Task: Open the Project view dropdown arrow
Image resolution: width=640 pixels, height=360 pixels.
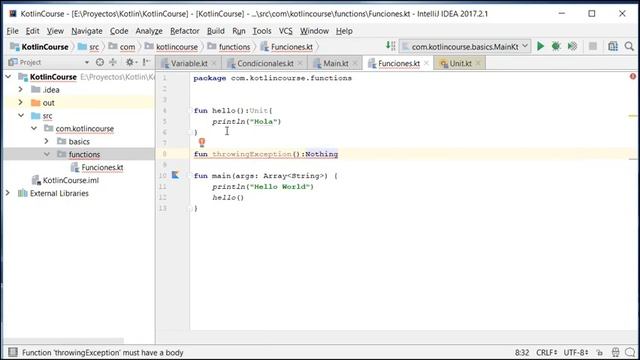Action: tap(87, 62)
